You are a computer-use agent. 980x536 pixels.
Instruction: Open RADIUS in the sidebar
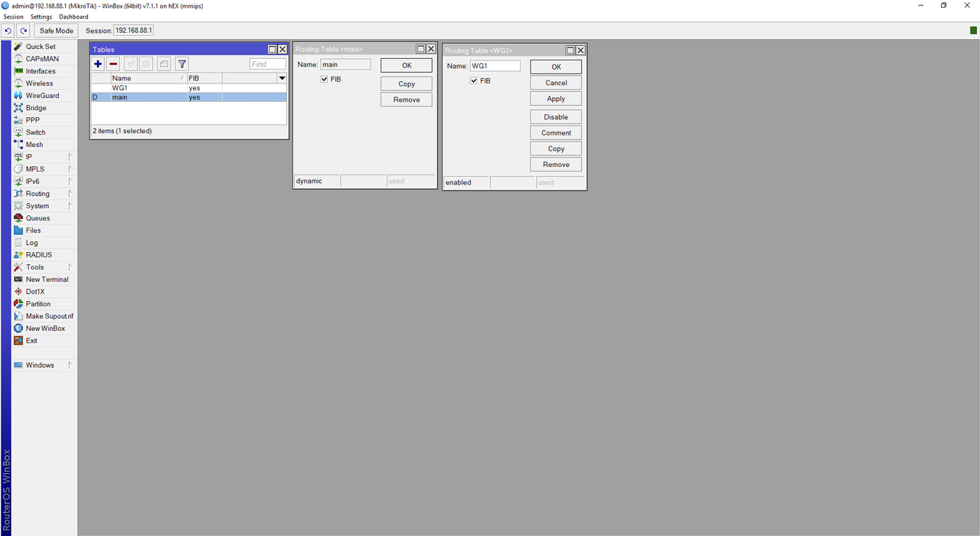tap(44, 255)
